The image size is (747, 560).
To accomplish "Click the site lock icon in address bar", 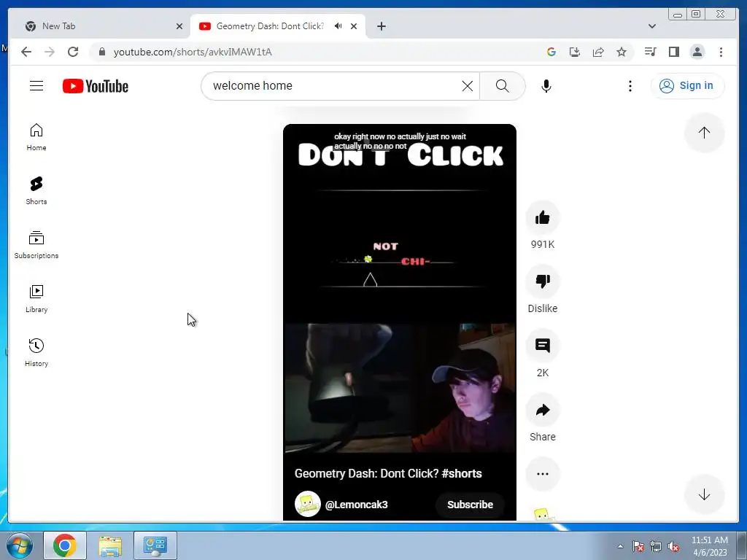I will coord(102,52).
